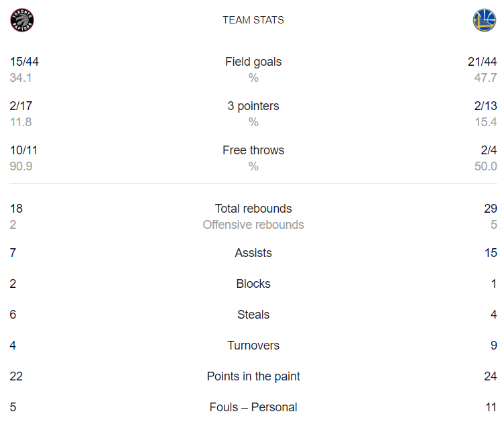Select the TEAM STATS heading
The width and height of the screenshot is (504, 422).
[253, 20]
